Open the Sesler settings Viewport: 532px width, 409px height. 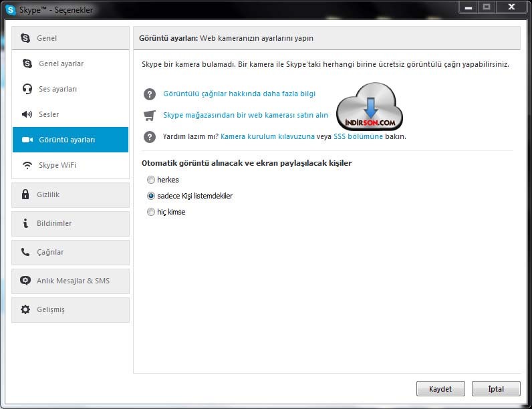click(x=71, y=114)
